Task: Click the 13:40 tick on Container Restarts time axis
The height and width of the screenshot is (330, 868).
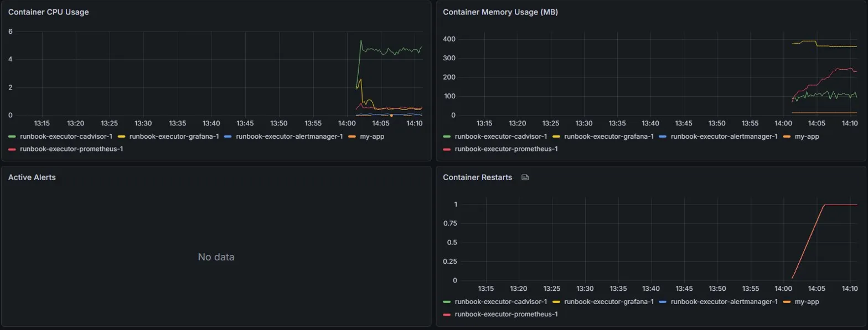Action: point(652,288)
